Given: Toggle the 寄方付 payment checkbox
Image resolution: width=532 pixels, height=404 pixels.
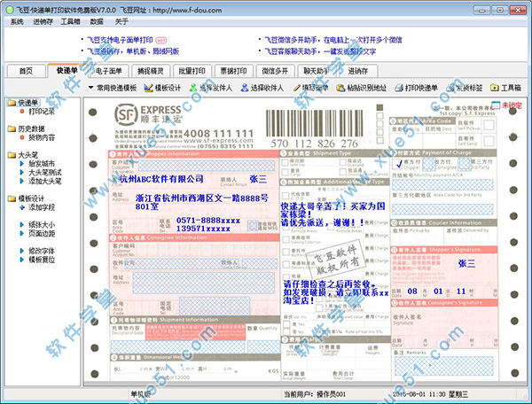Looking at the screenshot, I should (397, 164).
